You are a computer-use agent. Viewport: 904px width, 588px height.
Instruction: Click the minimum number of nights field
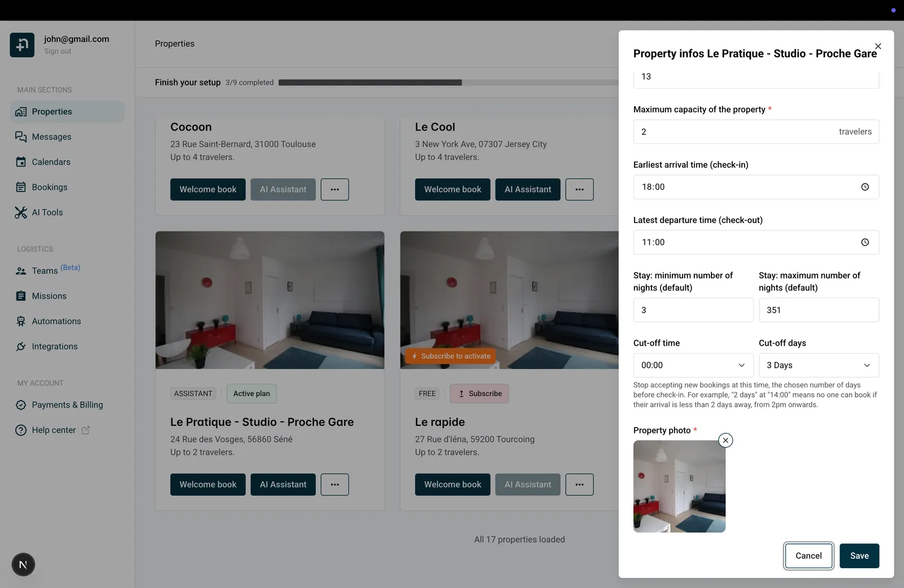click(693, 310)
